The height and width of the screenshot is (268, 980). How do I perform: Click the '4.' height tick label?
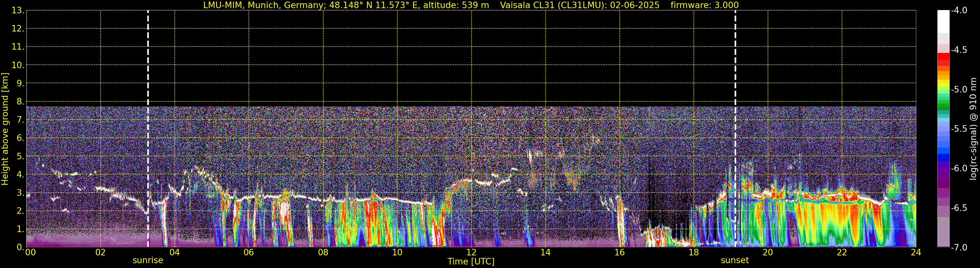20,175
